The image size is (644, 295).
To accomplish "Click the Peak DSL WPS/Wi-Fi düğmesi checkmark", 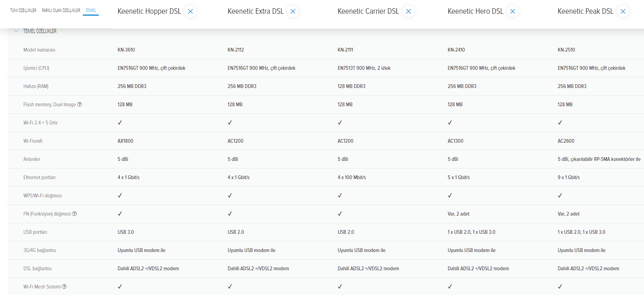I will (560, 196).
